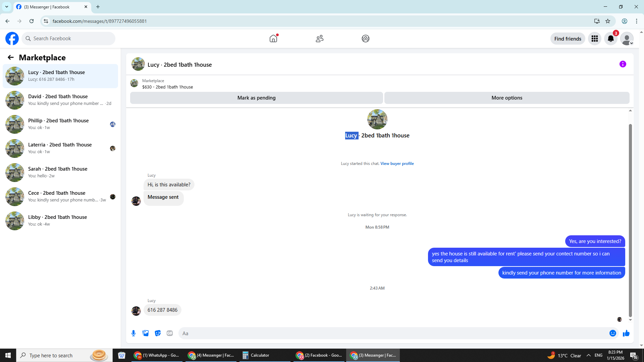Open the emoji picker in message box
Viewport: 644px width, 362px height.
(612, 333)
